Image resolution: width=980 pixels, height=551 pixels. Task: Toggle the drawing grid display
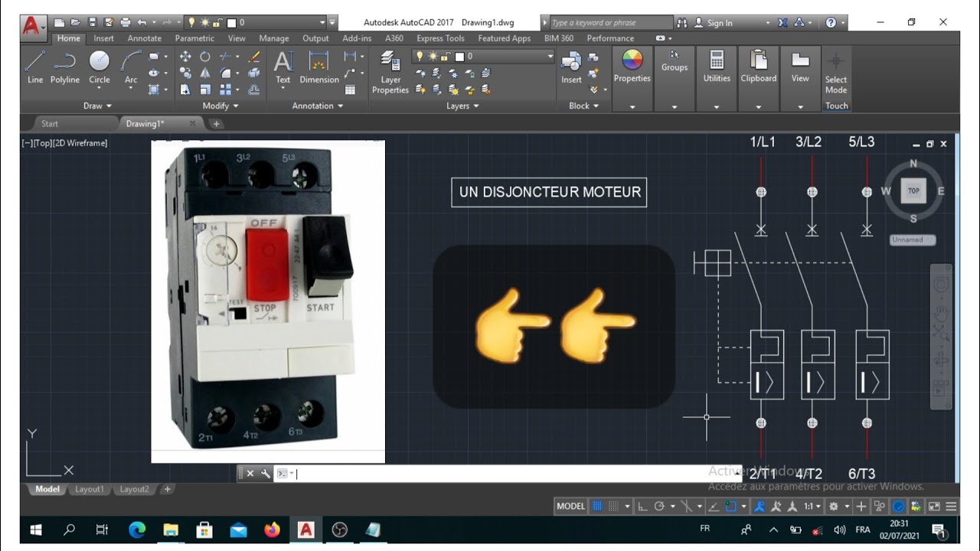tap(598, 506)
